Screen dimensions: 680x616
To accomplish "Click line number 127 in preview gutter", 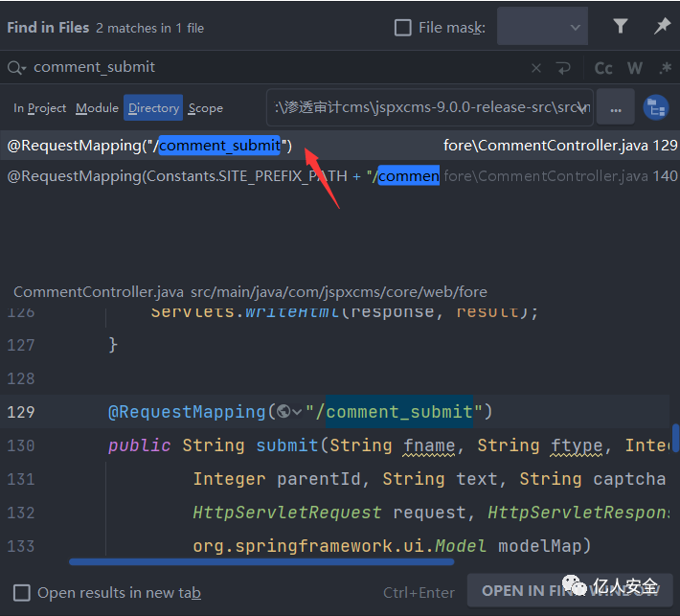I will tap(20, 345).
